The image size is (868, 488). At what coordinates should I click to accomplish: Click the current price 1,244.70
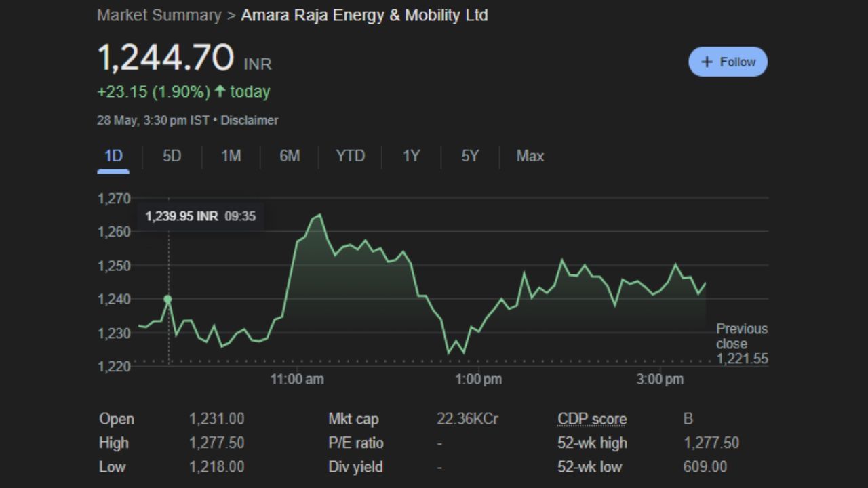pyautogui.click(x=166, y=58)
